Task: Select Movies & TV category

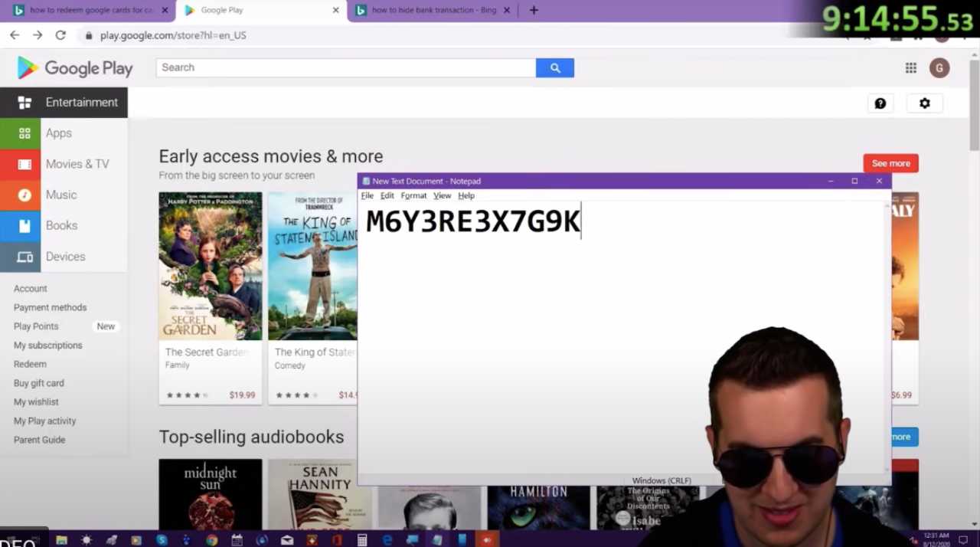Action: (64, 164)
